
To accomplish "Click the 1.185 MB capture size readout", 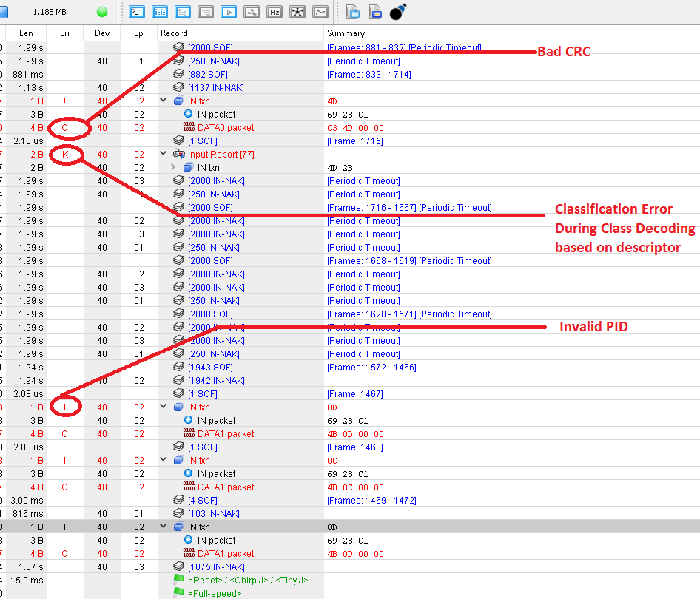I will click(x=50, y=12).
